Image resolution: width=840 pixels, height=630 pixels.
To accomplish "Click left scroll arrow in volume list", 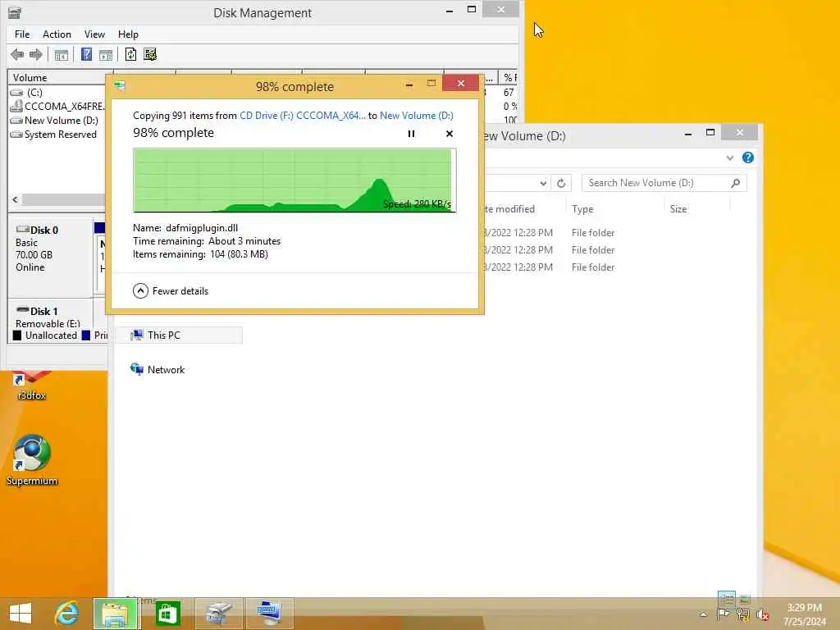I will pyautogui.click(x=15, y=199).
